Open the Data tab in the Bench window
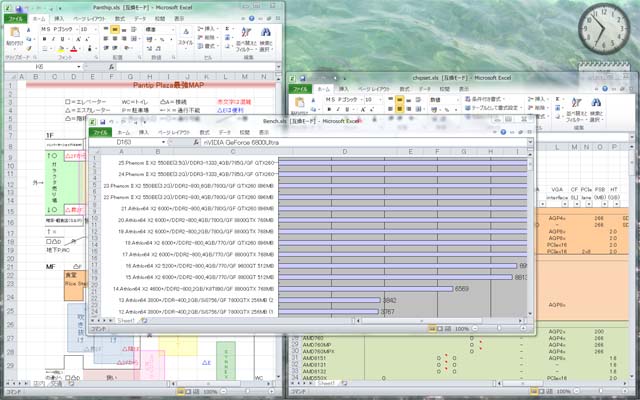Viewport: 640px width, 400px height. [x=224, y=132]
